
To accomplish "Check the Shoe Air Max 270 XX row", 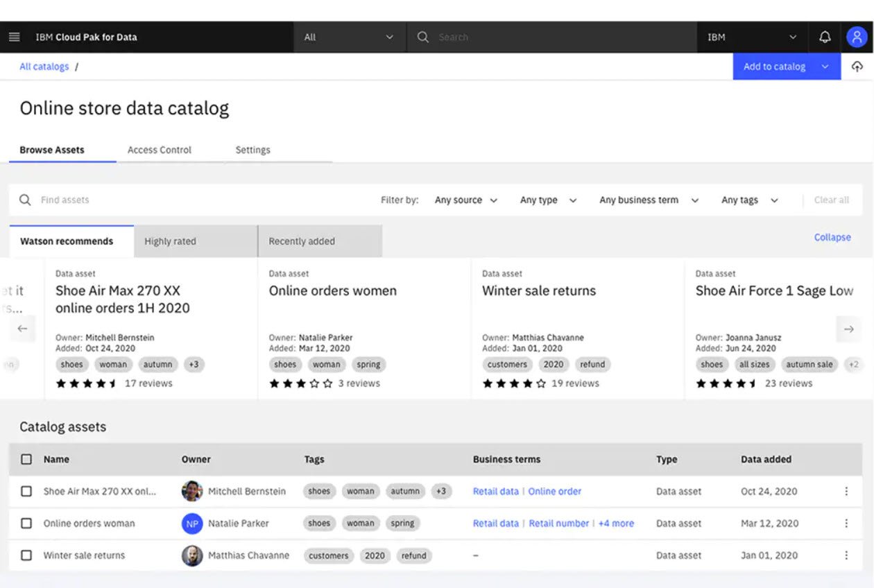I will tap(26, 492).
